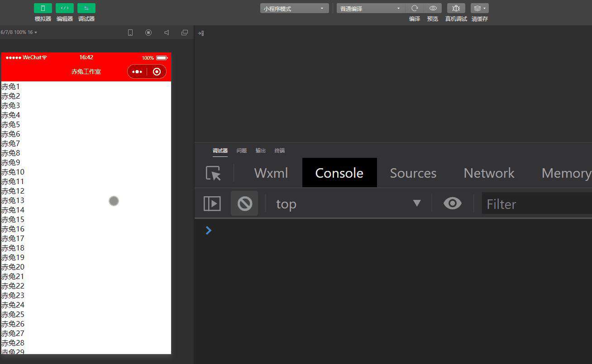Click the clear console icon
This screenshot has width=592, height=364.
tap(244, 203)
